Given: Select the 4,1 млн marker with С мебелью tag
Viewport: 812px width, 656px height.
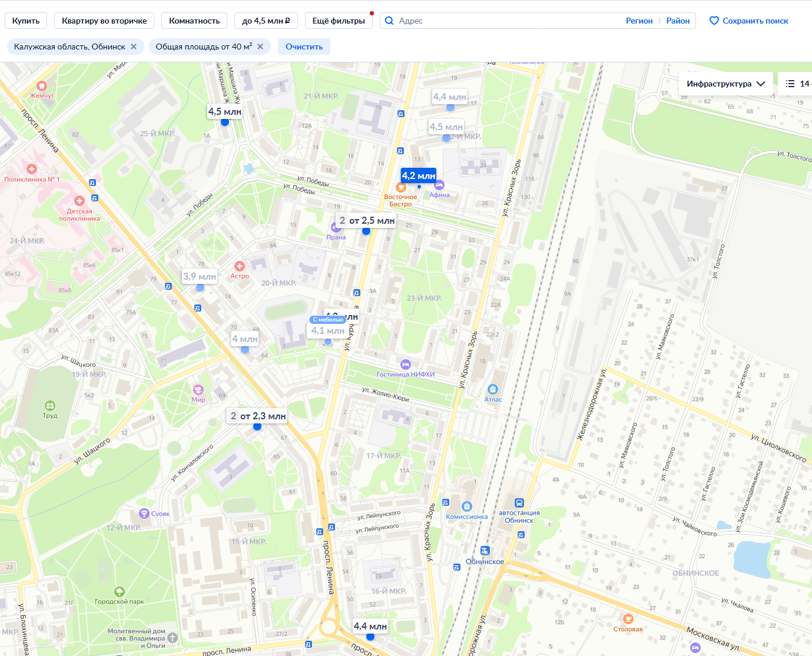Looking at the screenshot, I should pyautogui.click(x=327, y=330).
